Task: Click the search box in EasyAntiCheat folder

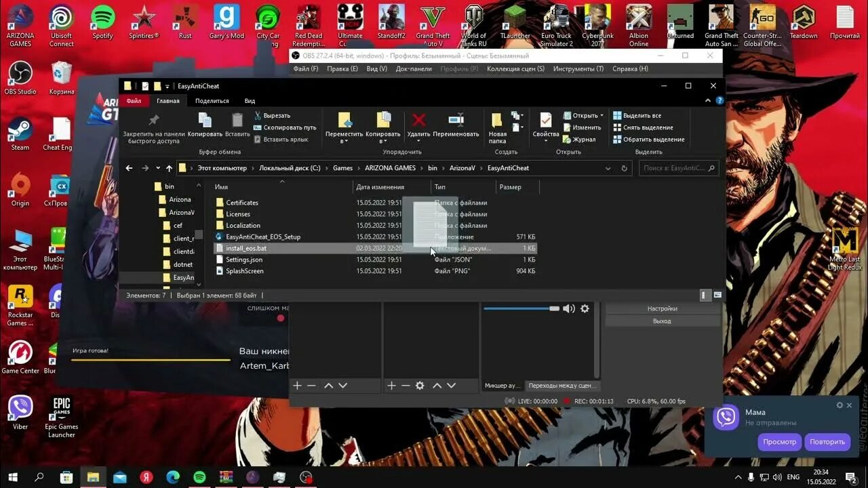Action: 678,168
